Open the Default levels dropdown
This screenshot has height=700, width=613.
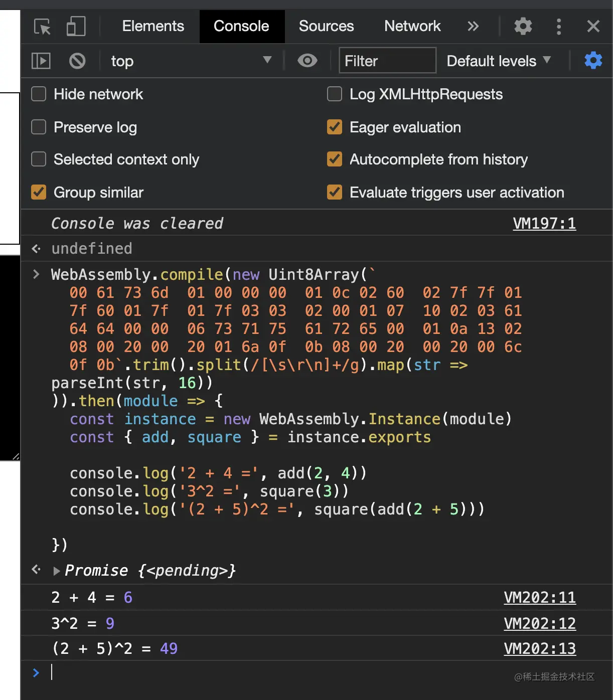pos(498,60)
